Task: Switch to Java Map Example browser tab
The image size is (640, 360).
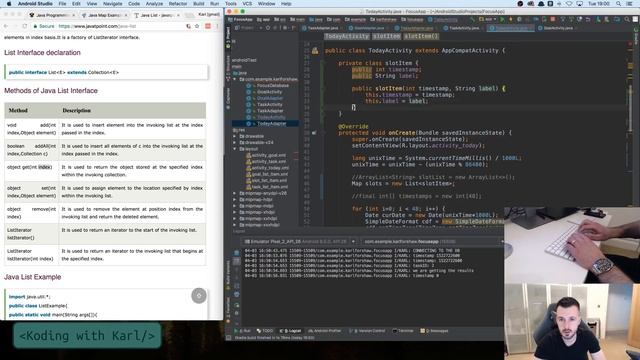Action: [x=104, y=15]
